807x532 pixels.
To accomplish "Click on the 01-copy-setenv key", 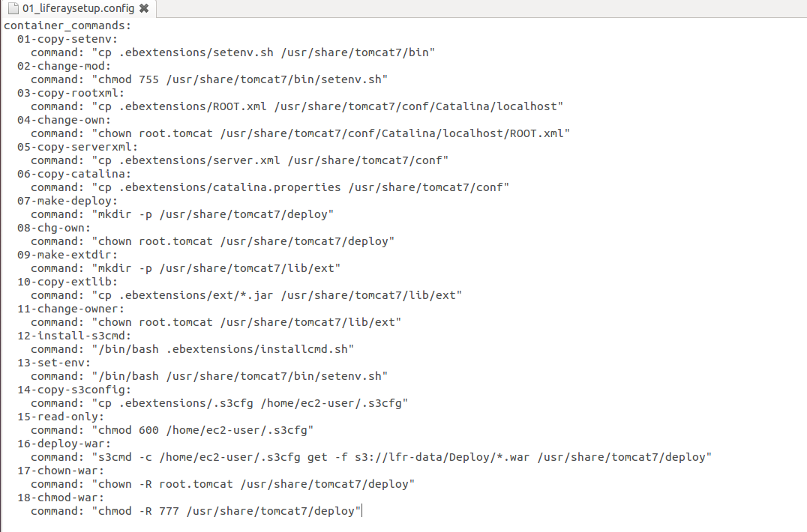I will tap(67, 39).
